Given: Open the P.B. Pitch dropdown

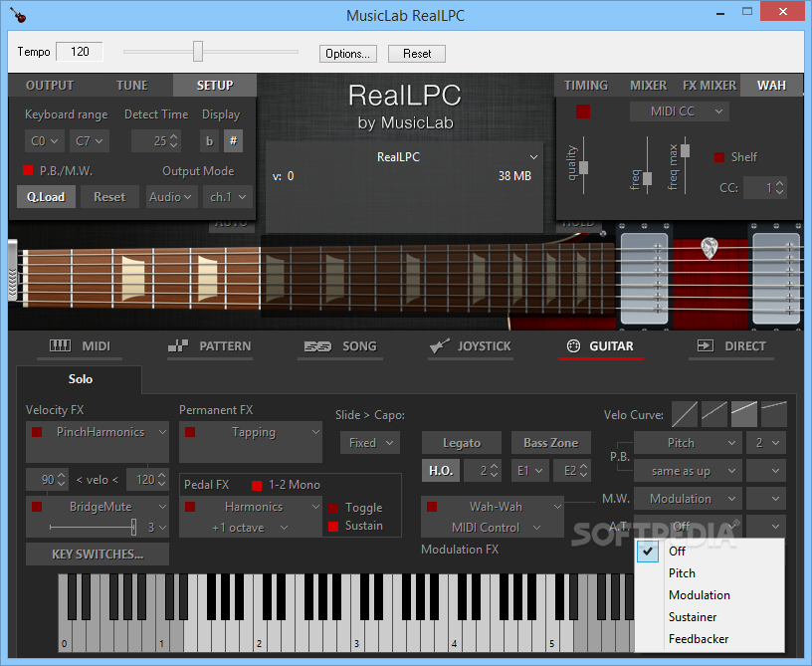Looking at the screenshot, I should tap(688, 443).
